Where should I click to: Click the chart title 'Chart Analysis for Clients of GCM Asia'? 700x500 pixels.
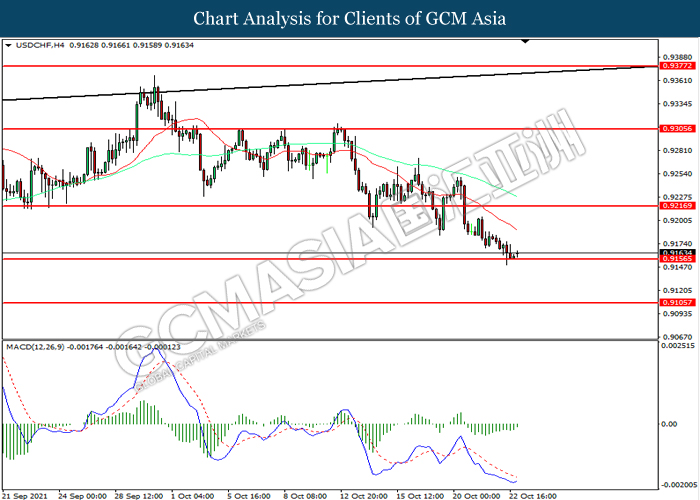[x=350, y=19]
